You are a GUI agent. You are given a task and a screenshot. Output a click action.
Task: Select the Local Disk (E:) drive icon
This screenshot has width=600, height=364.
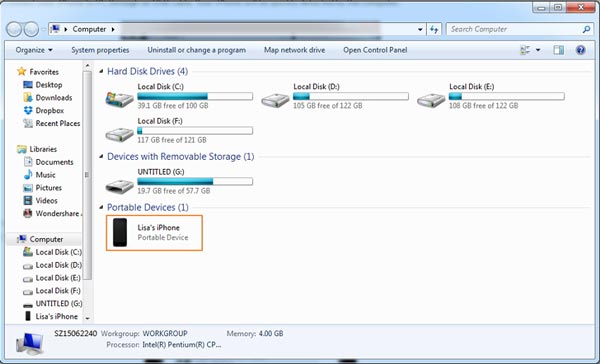point(431,100)
